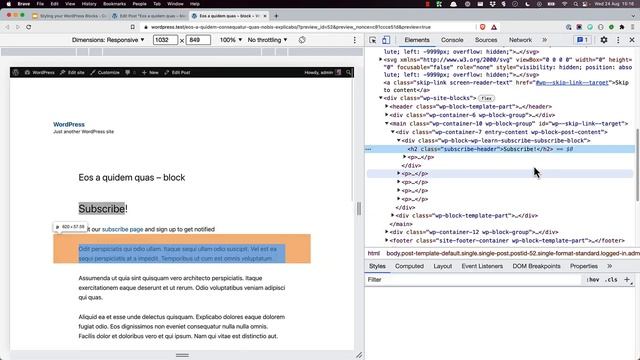Click the Wi-Fi status icon in menu bar

(x=564, y=4)
